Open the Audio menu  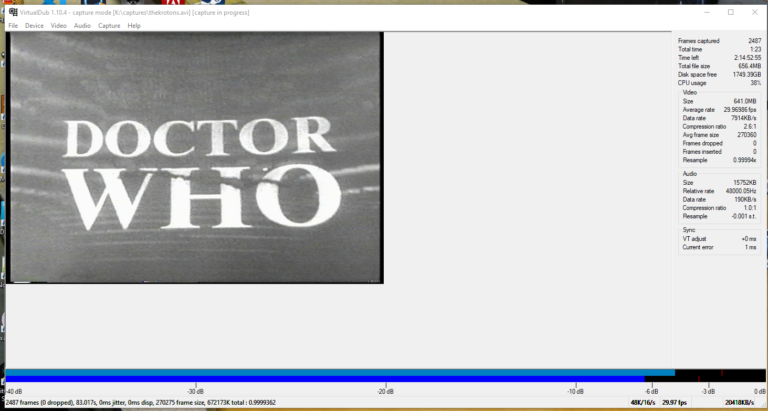click(82, 25)
